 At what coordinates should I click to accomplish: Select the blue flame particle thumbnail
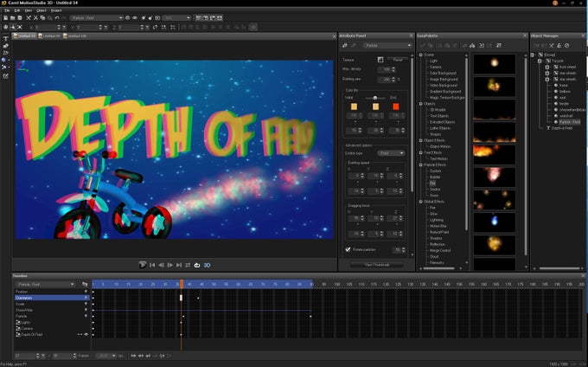(495, 221)
